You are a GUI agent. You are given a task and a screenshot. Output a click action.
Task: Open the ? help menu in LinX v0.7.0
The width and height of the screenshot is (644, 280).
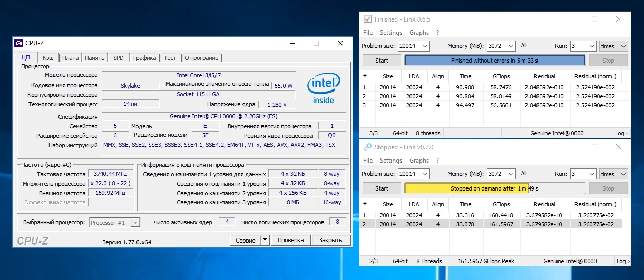click(437, 161)
